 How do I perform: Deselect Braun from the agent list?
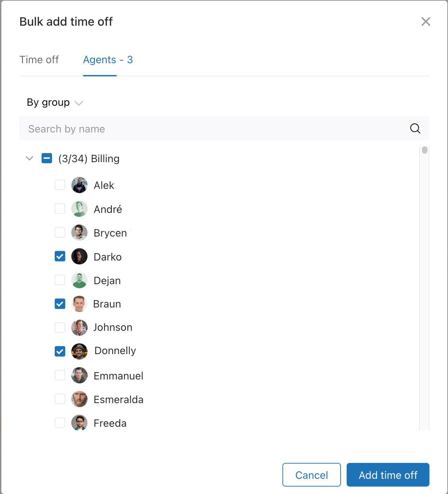click(60, 304)
